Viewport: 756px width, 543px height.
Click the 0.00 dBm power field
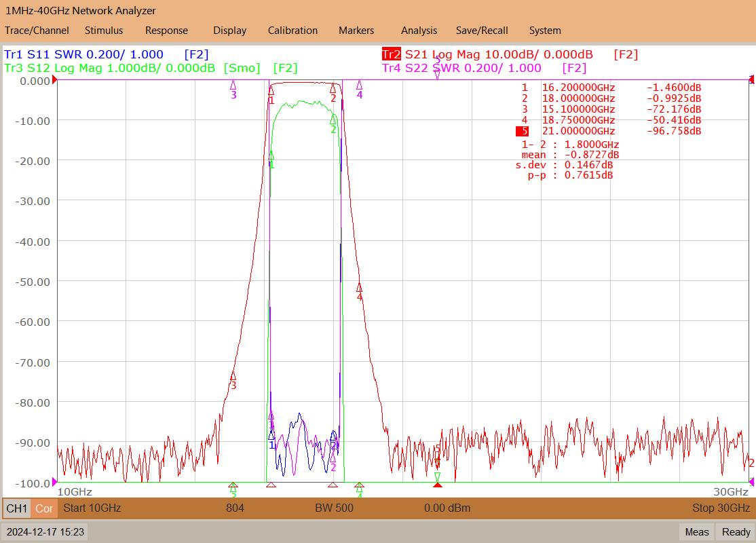tap(447, 508)
